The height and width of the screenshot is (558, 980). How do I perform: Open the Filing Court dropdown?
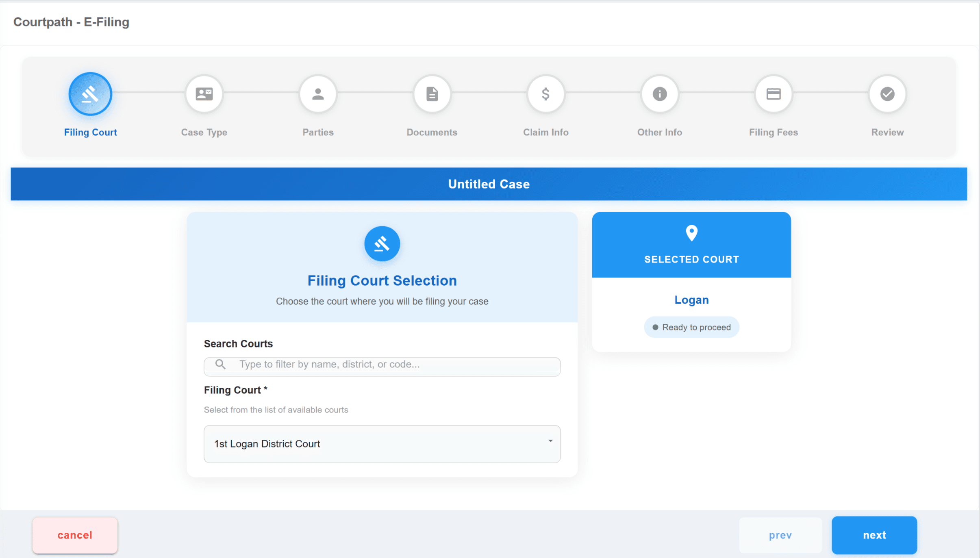coord(382,444)
